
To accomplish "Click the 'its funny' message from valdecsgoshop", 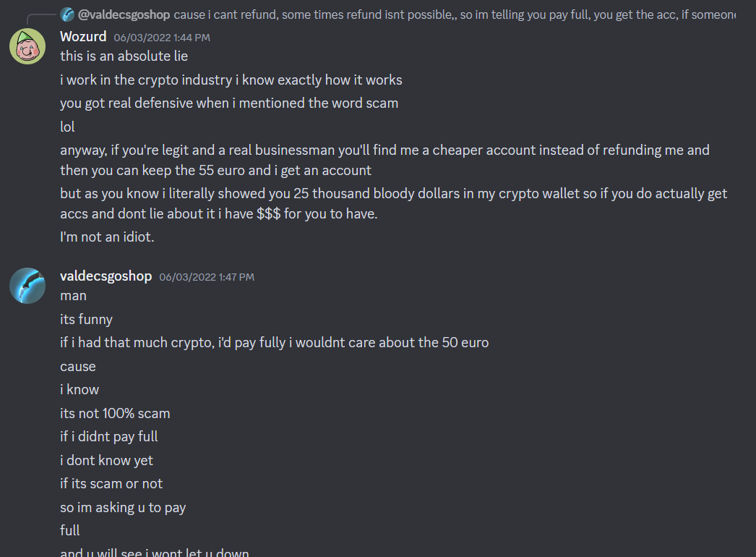I will click(x=86, y=320).
